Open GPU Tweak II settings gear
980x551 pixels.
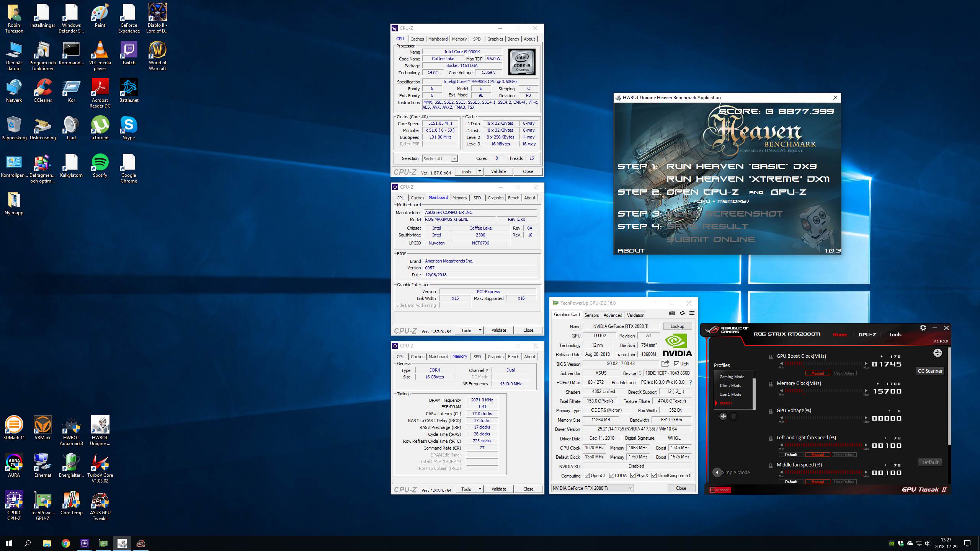pyautogui.click(x=923, y=328)
